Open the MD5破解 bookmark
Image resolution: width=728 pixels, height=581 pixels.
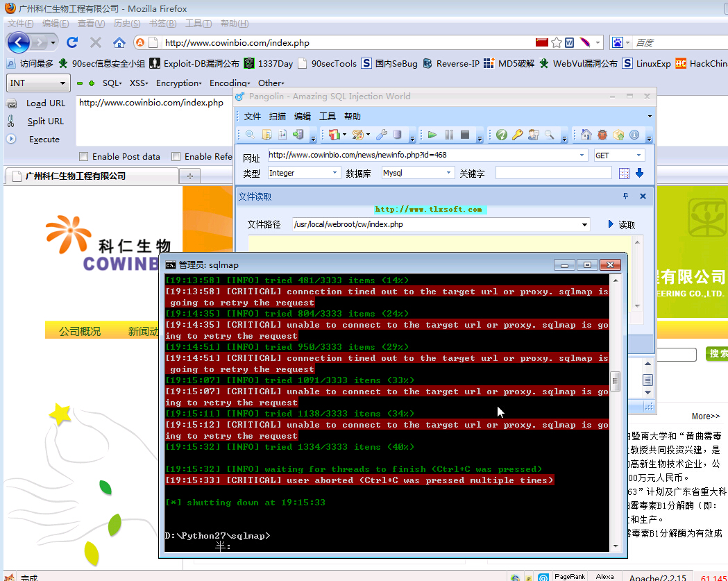click(x=509, y=64)
